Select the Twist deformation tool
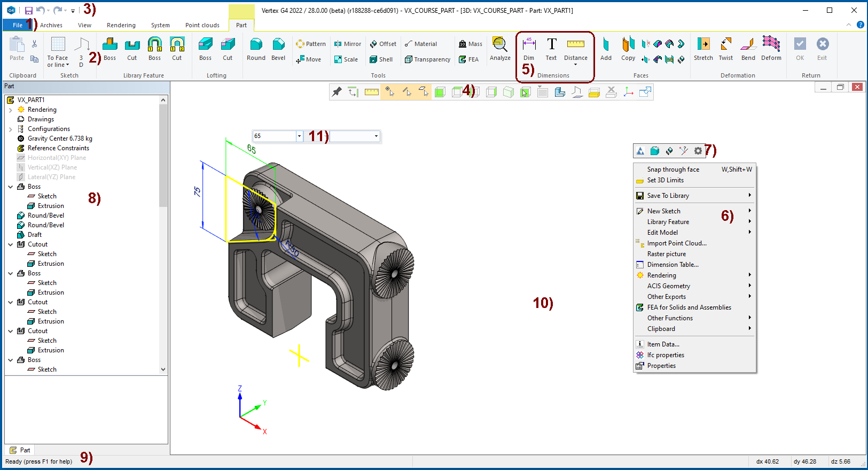 (725, 49)
